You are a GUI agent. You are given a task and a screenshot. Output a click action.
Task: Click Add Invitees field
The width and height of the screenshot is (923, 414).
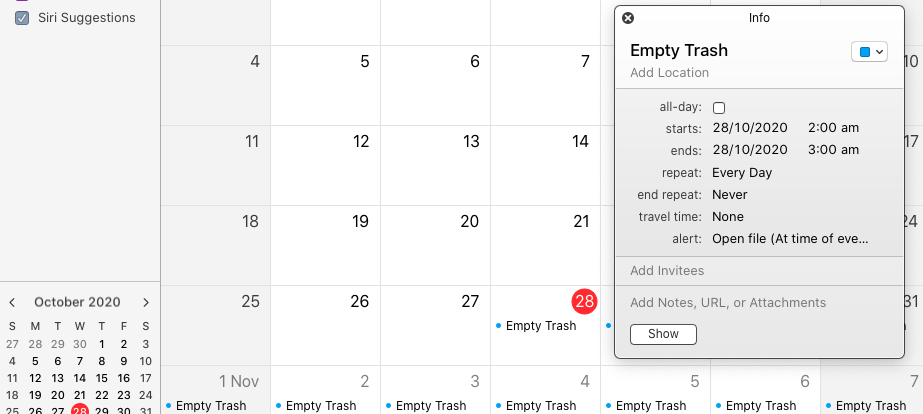[x=667, y=271]
